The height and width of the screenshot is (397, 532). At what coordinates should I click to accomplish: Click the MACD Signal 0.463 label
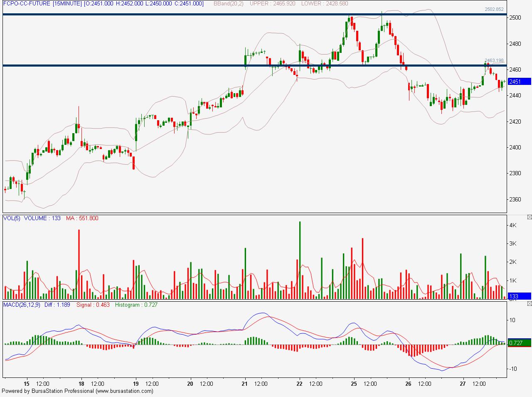[93, 305]
